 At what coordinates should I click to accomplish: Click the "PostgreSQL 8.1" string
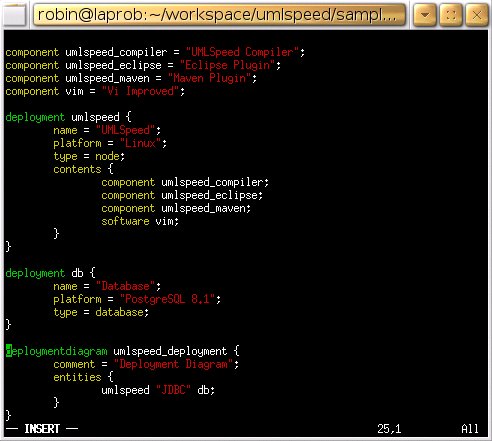click(167, 299)
